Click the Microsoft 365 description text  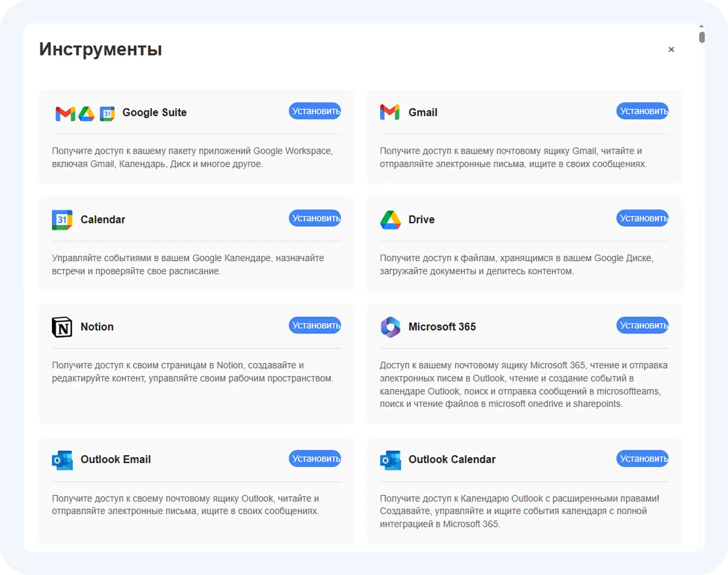pyautogui.click(x=524, y=385)
